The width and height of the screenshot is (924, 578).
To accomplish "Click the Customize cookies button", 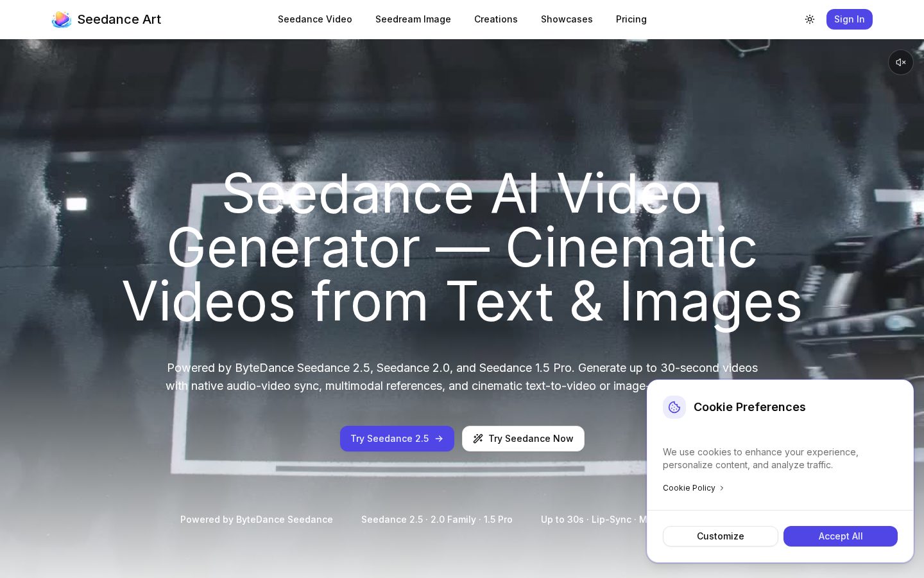I will (x=721, y=536).
